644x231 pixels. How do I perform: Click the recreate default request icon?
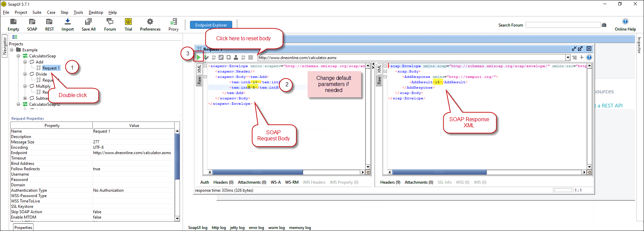(221, 57)
